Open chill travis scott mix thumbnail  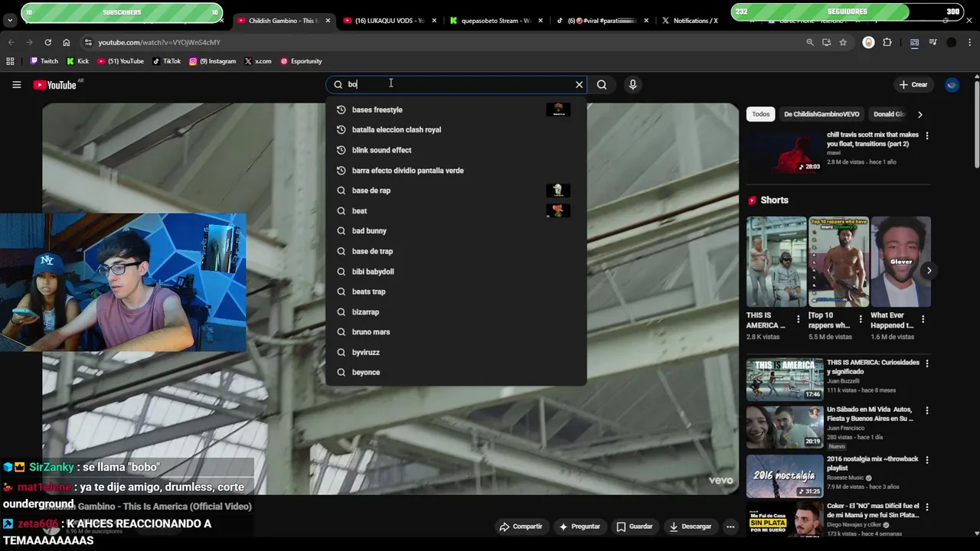click(785, 152)
